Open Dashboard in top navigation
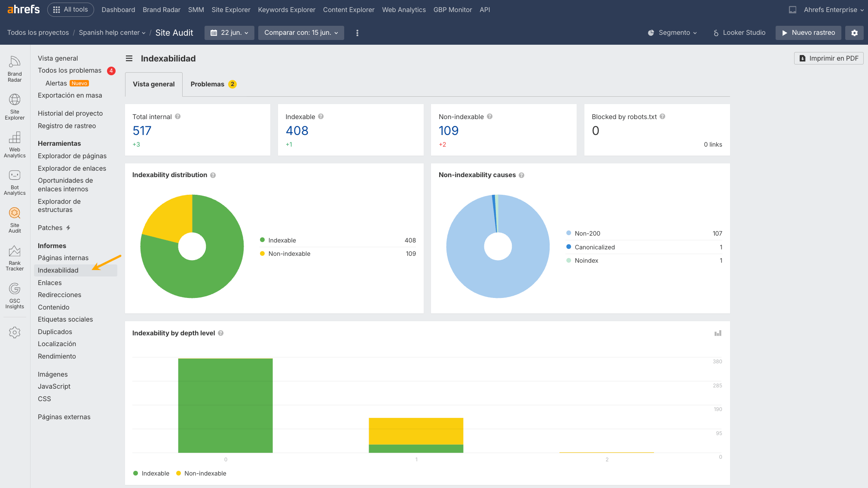The width and height of the screenshot is (868, 488). (118, 9)
